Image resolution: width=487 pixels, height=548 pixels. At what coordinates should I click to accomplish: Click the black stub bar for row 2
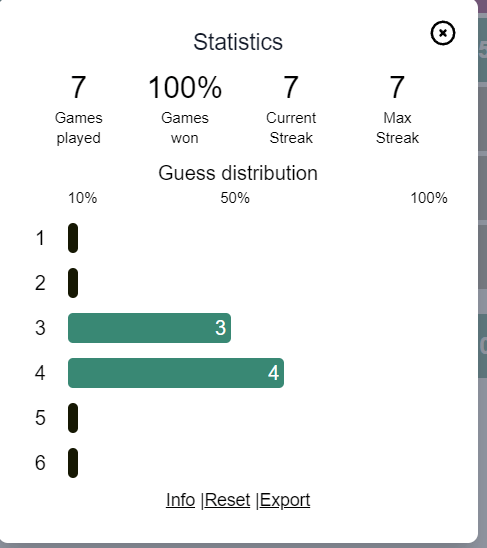coord(73,283)
